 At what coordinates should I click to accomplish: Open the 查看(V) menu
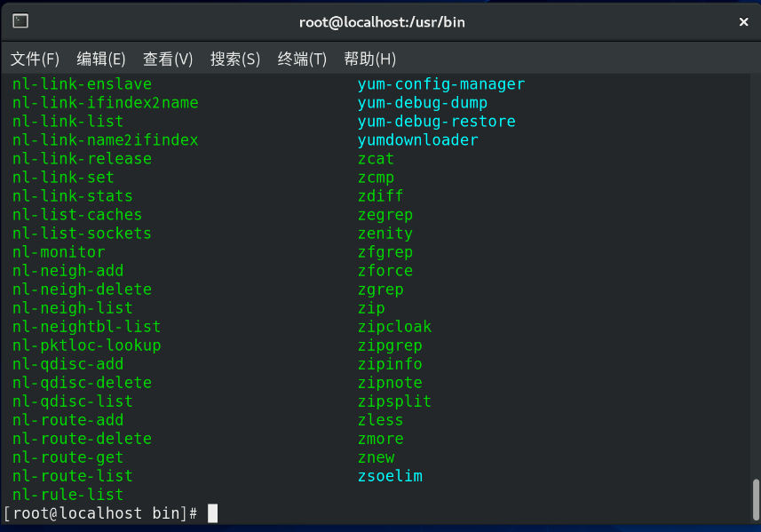[x=168, y=59]
